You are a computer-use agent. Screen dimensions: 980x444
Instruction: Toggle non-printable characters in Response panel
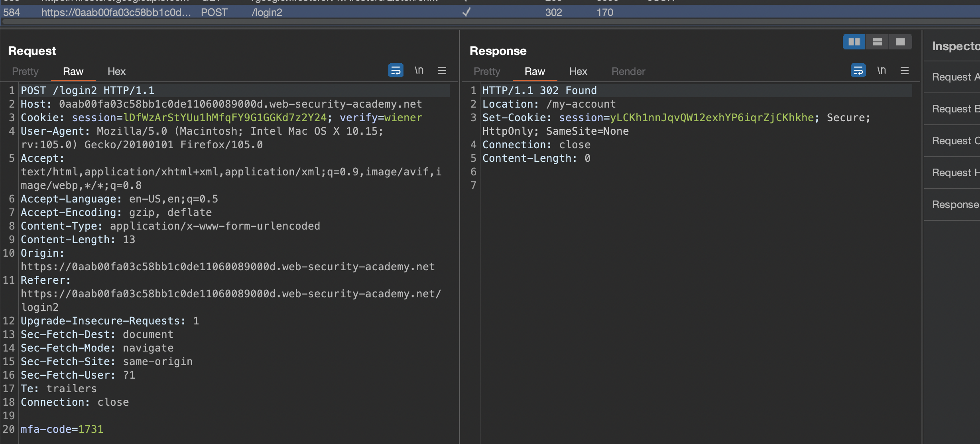pyautogui.click(x=882, y=71)
